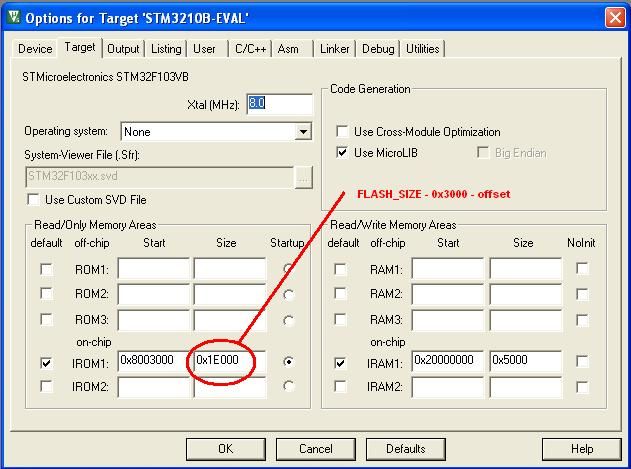This screenshot has width=631, height=469.
Task: Click the Cancel button
Action: click(316, 449)
